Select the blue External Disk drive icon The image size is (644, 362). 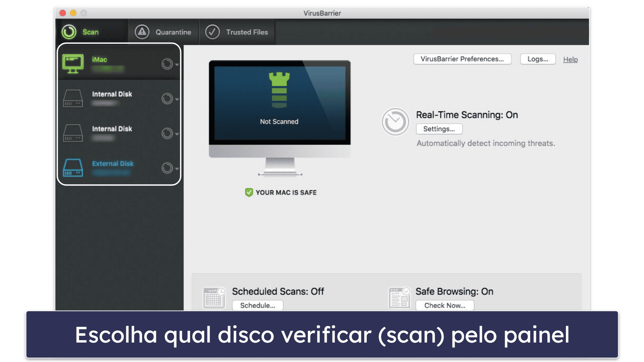click(73, 168)
